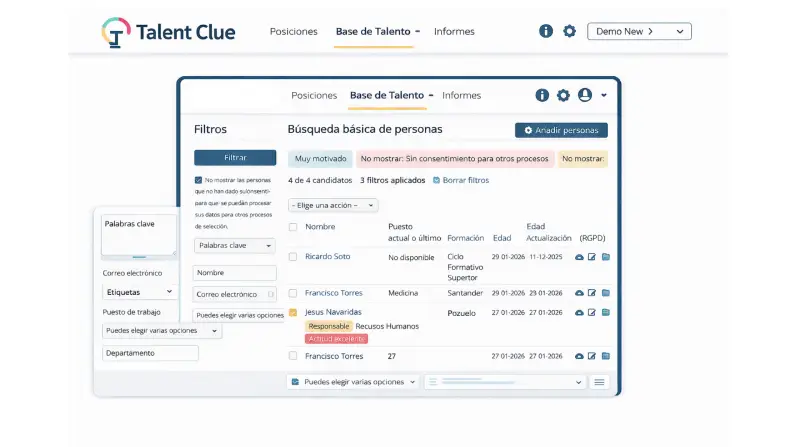The image size is (800, 447).
Task: Open the Demo New dropdown
Action: coord(639,31)
